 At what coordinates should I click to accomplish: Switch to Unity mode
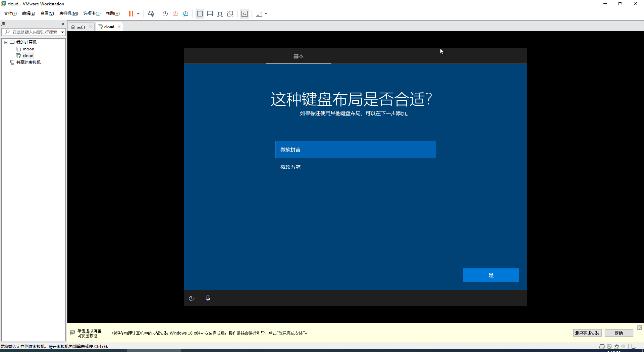[230, 14]
